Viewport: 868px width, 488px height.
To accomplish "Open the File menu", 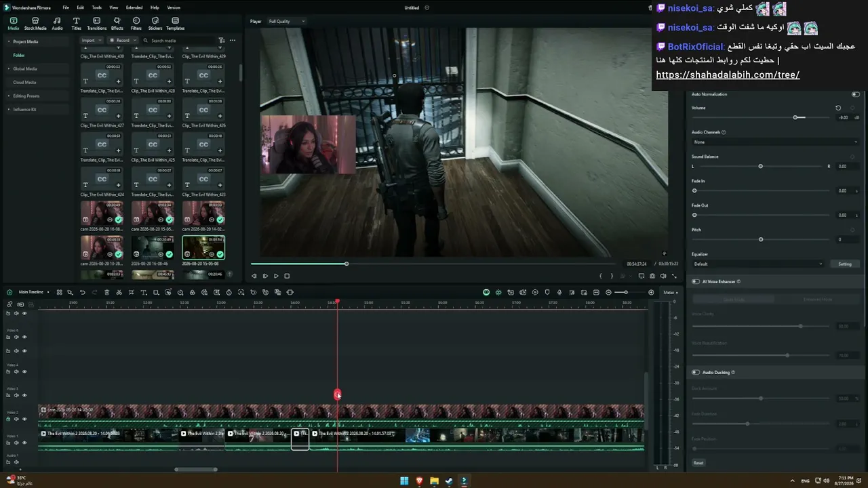I will (x=66, y=7).
